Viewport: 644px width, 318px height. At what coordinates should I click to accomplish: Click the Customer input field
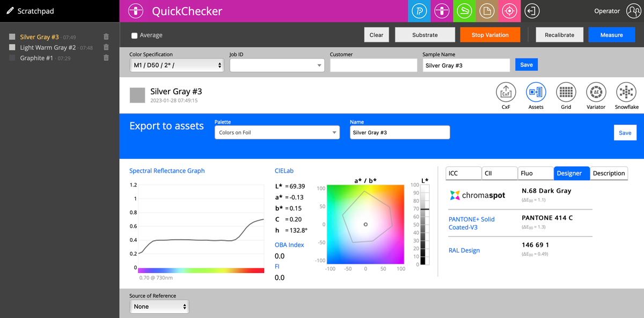point(374,65)
